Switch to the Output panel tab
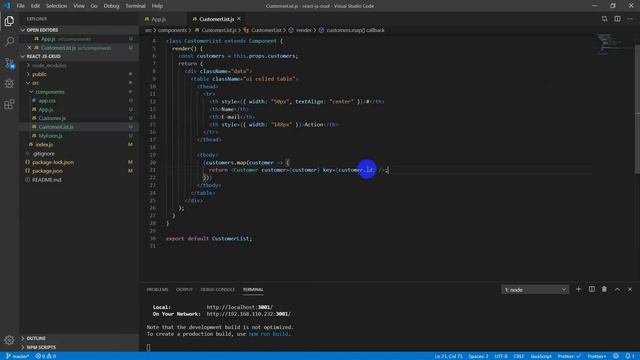This screenshot has height=360, width=640. tap(184, 289)
